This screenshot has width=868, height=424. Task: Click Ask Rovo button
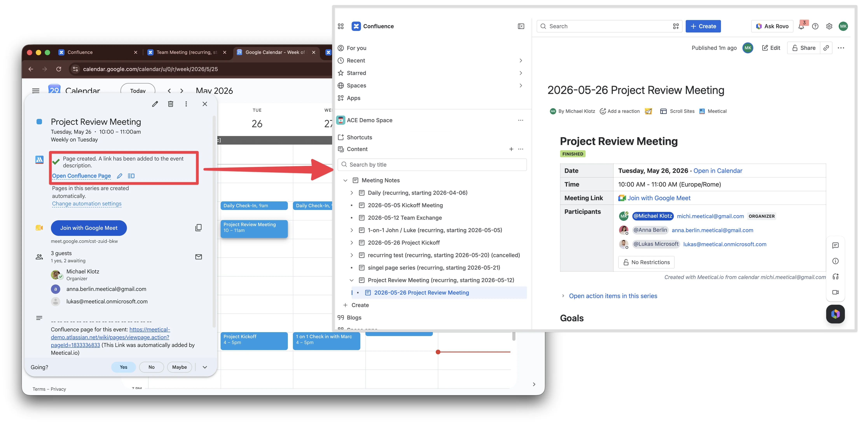(x=772, y=26)
